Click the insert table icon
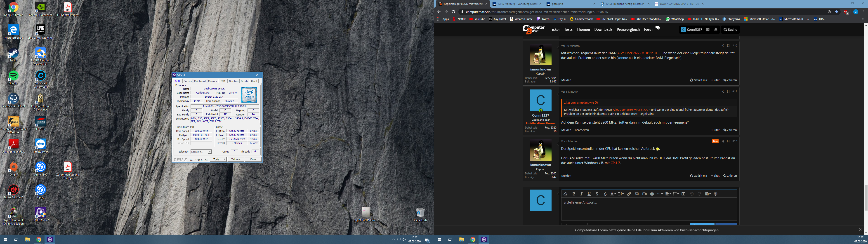Screen dimensions: 868x244 click(x=683, y=194)
